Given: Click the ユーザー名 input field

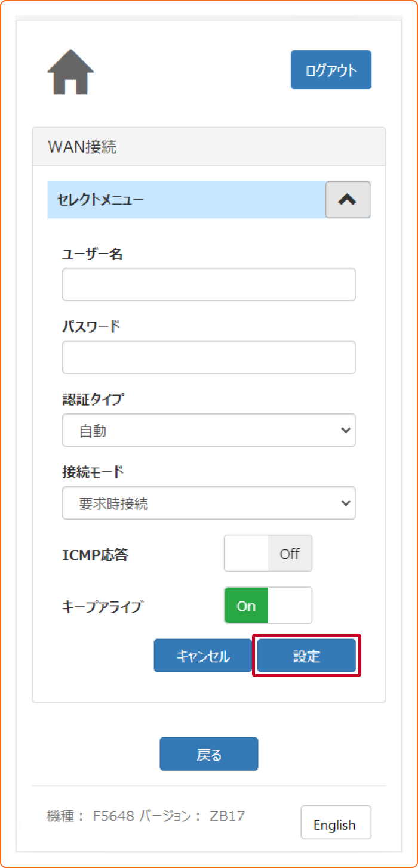Looking at the screenshot, I should pyautogui.click(x=209, y=285).
